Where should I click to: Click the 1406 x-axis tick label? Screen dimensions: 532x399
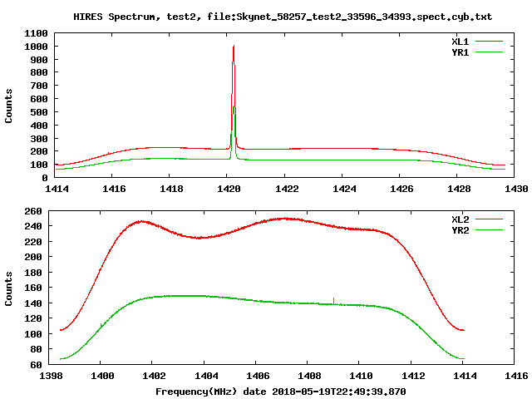pos(258,376)
